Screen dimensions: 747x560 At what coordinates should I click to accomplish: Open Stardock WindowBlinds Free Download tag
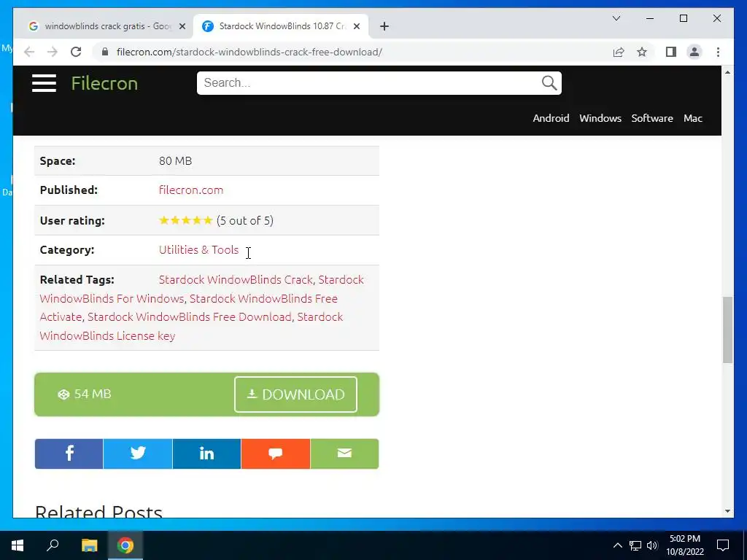tap(189, 317)
